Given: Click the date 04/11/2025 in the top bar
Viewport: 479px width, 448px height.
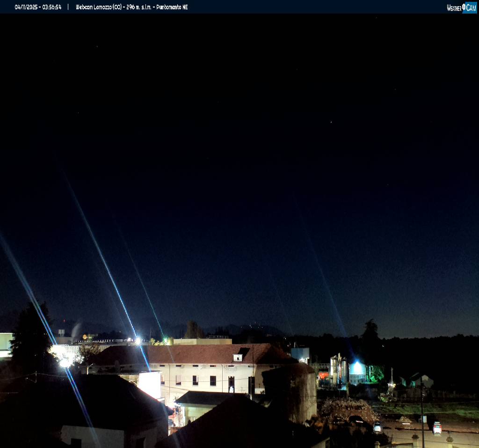Looking at the screenshot, I should (x=27, y=7).
